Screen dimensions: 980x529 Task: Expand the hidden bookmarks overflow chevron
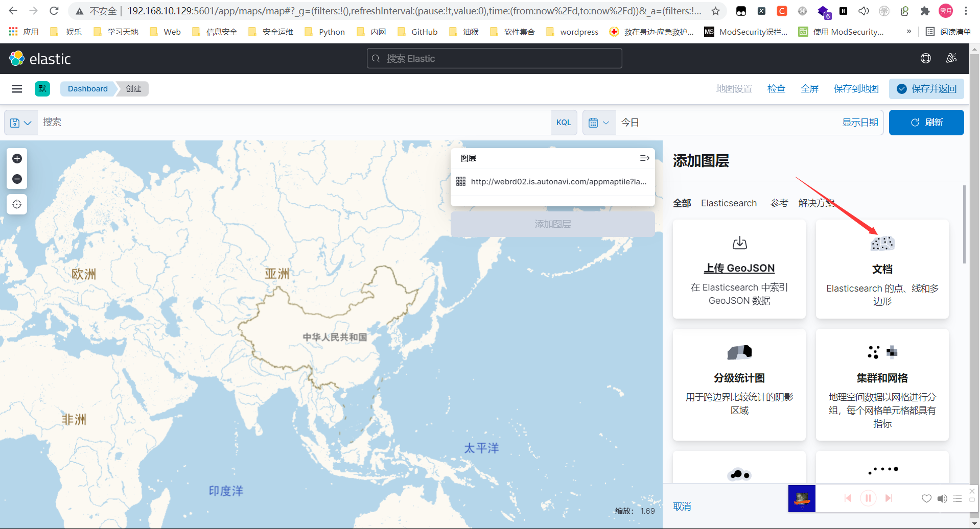908,32
